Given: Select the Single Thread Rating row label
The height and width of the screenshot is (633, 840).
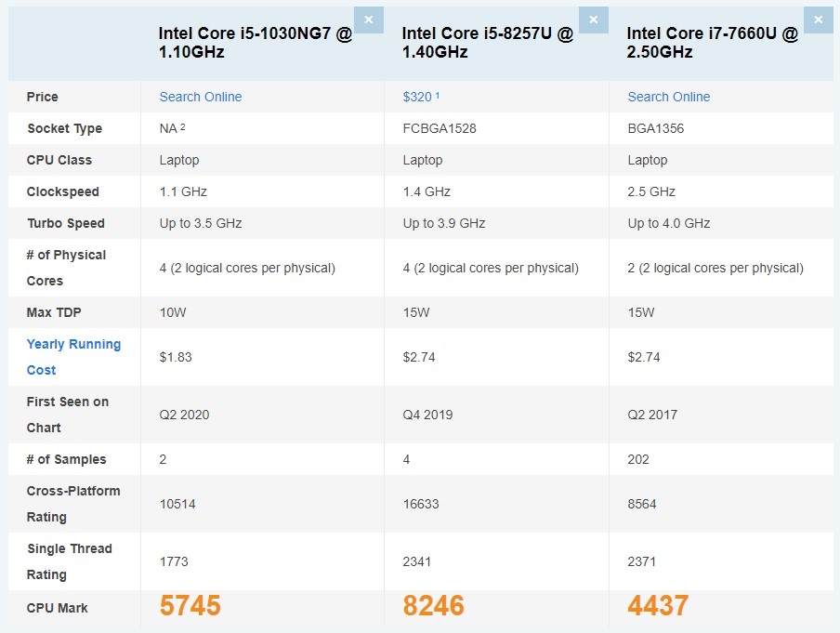Looking at the screenshot, I should pos(70,561).
